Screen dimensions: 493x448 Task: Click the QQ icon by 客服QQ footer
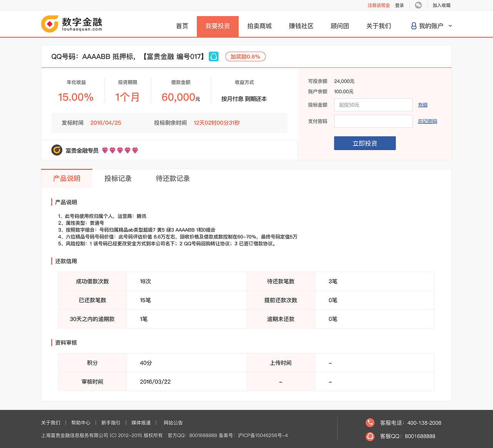pos(370,436)
